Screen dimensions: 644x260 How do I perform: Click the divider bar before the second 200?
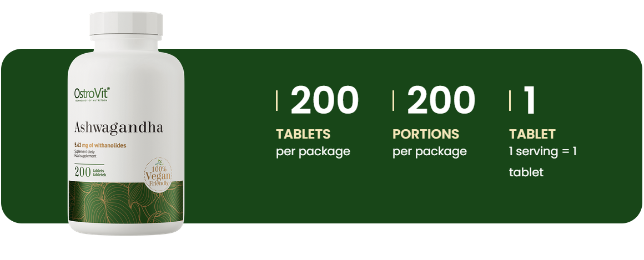pos(394,101)
